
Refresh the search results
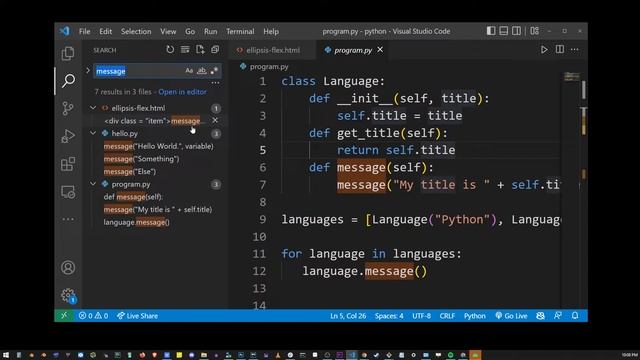click(170, 50)
